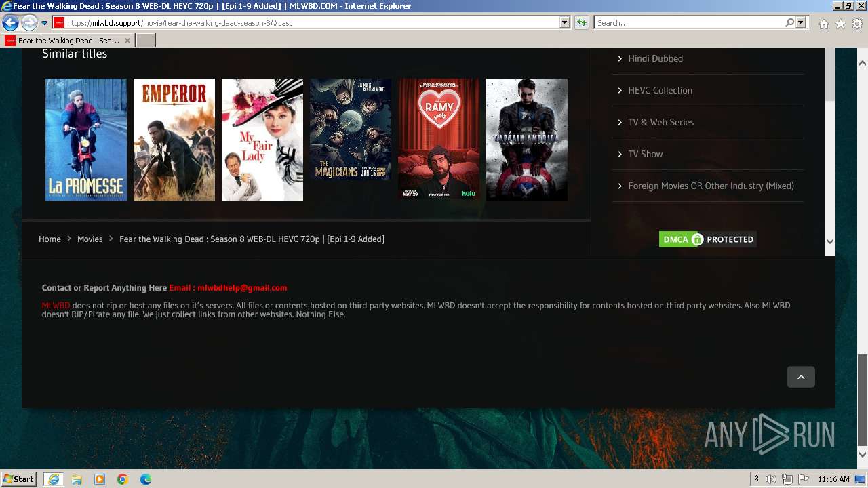
Task: Click the taskbar clock 11:16 AM
Action: click(x=833, y=479)
